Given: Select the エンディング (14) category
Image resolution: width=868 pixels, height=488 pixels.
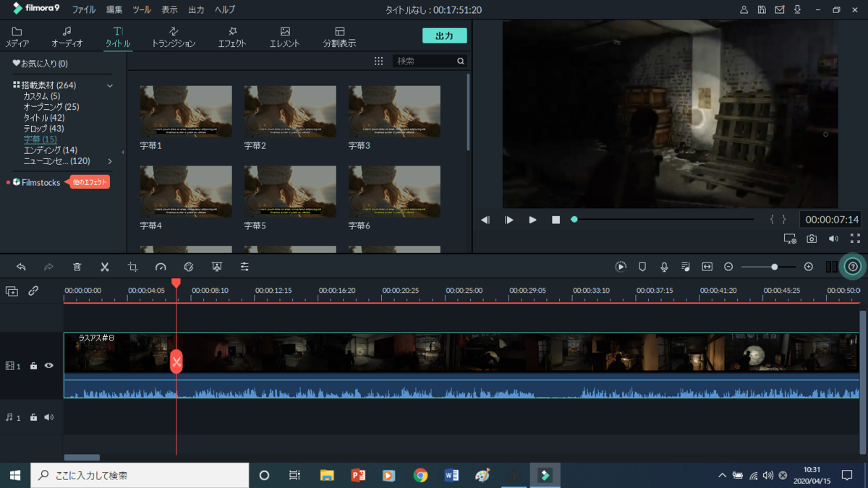Looking at the screenshot, I should tap(50, 150).
